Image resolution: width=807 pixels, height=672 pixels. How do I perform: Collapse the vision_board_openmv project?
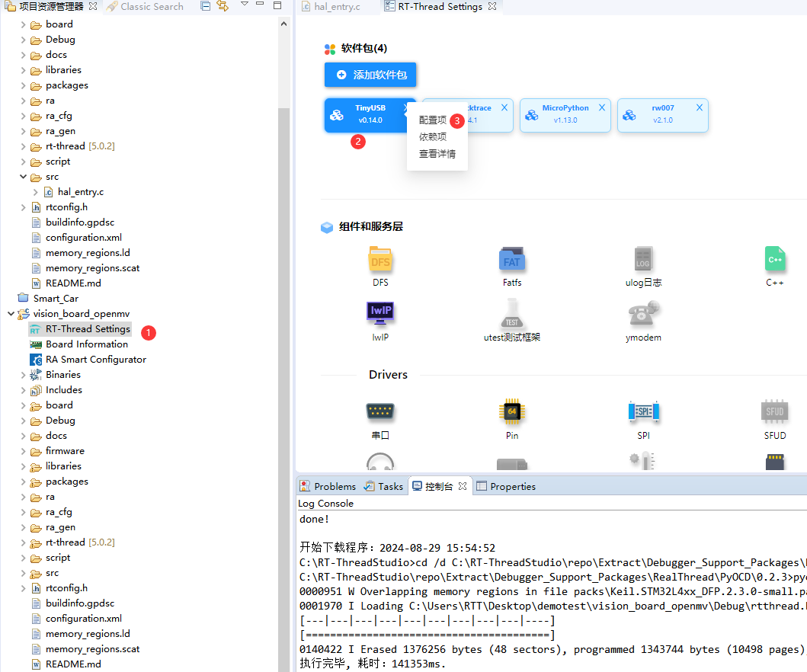coord(11,313)
